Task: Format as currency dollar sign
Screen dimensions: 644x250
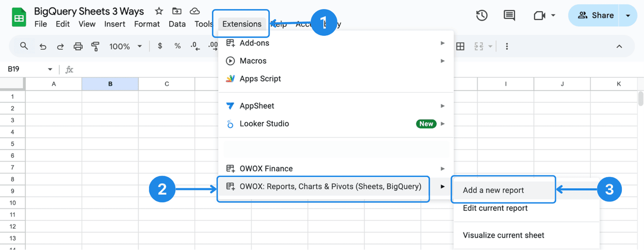Action: (x=160, y=46)
